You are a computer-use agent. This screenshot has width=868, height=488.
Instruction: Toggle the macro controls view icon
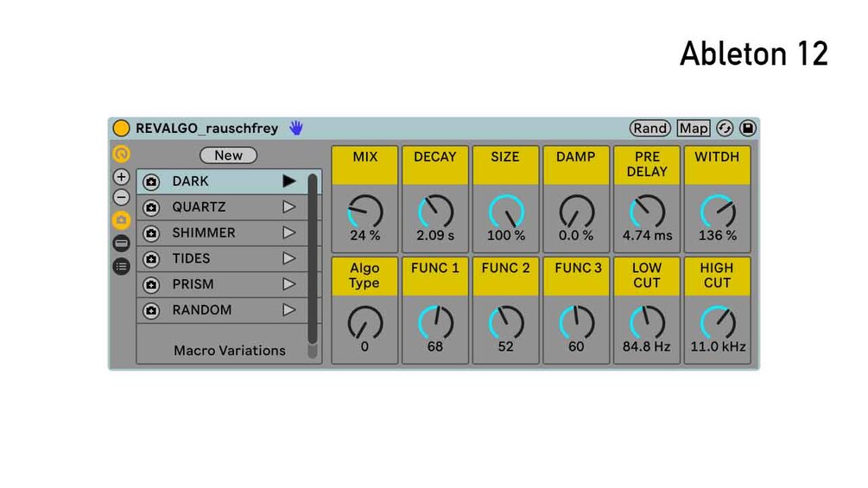121,154
